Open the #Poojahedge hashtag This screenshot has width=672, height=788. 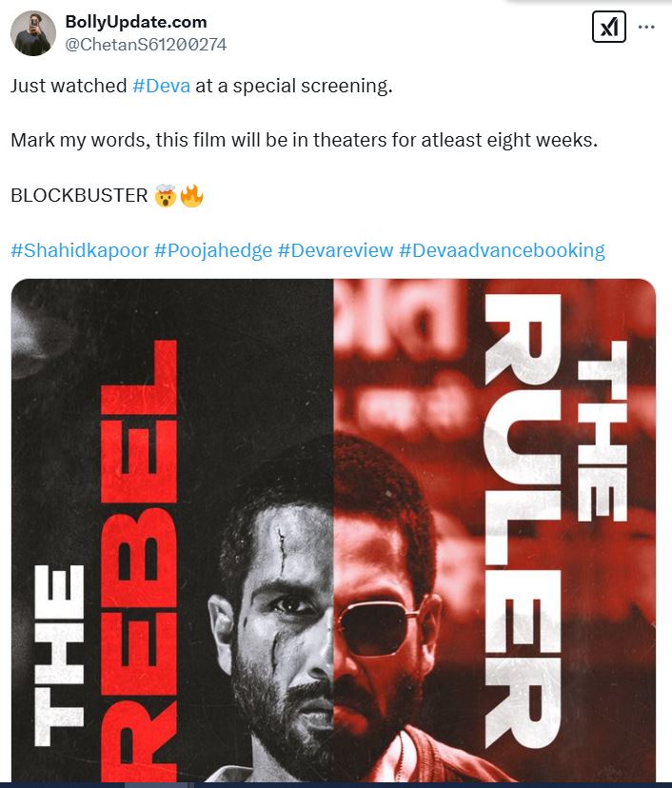click(213, 250)
